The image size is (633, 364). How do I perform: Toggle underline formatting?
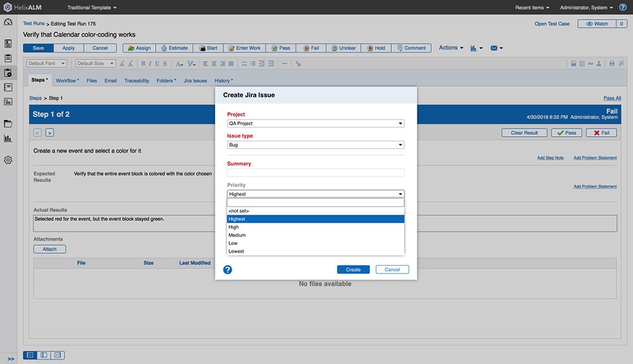coord(157,64)
